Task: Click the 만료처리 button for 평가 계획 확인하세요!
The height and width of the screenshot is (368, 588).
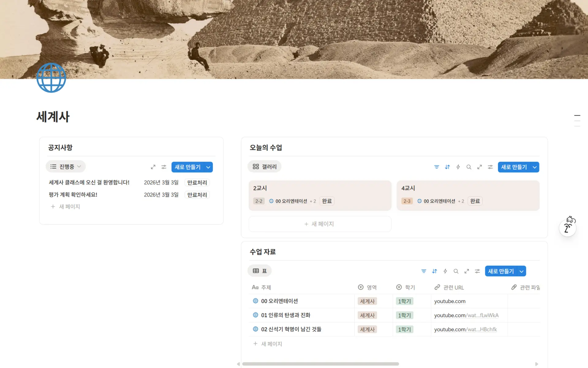Action: [197, 195]
